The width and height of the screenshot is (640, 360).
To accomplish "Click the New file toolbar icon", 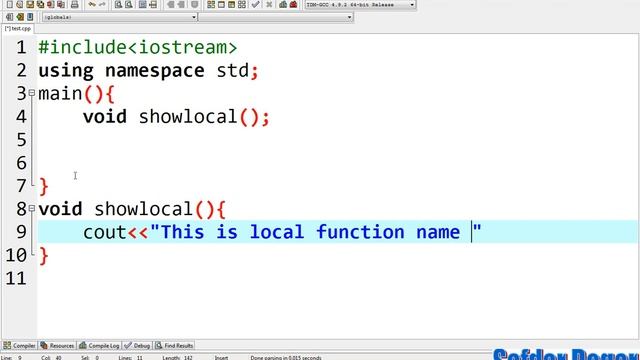I will (9, 4).
